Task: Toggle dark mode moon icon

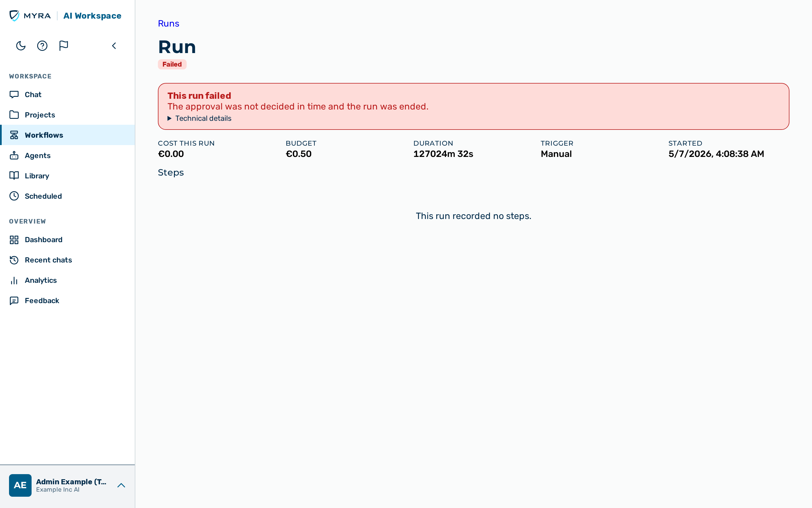Action: point(21,46)
